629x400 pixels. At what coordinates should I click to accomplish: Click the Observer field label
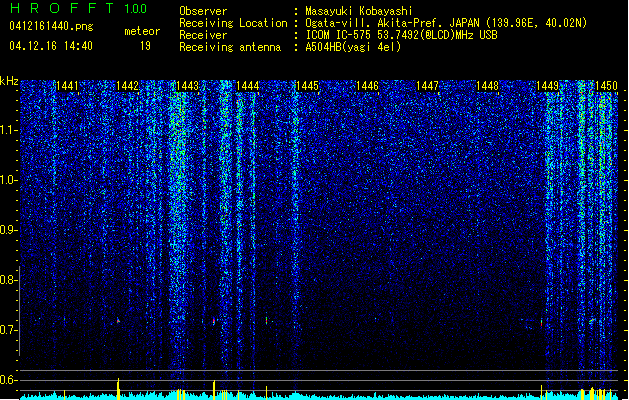tap(203, 11)
